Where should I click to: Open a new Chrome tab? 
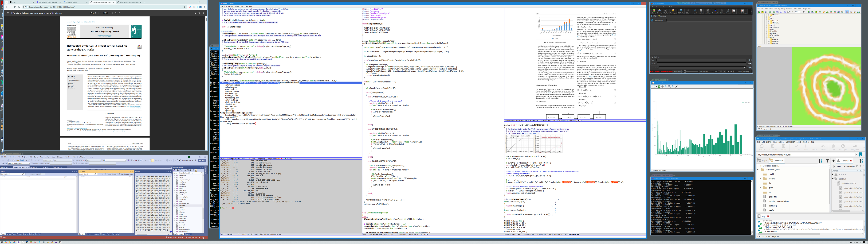click(145, 2)
